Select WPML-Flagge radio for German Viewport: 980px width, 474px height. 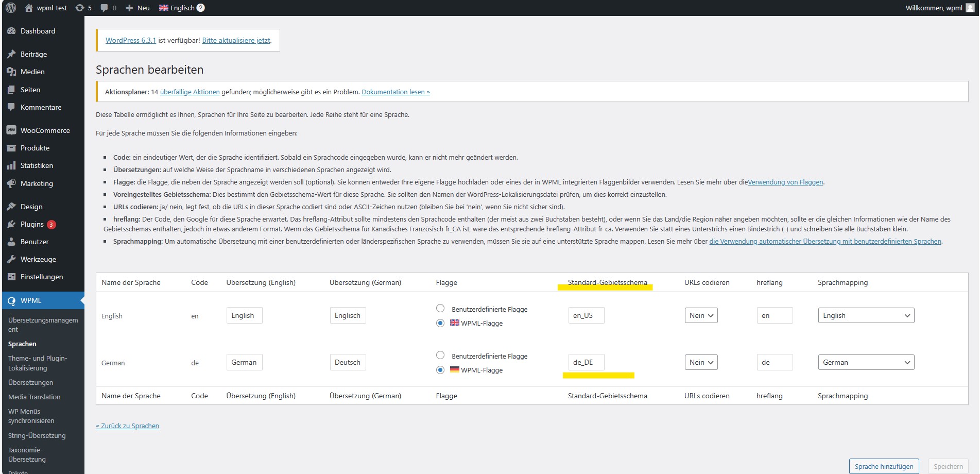point(440,370)
